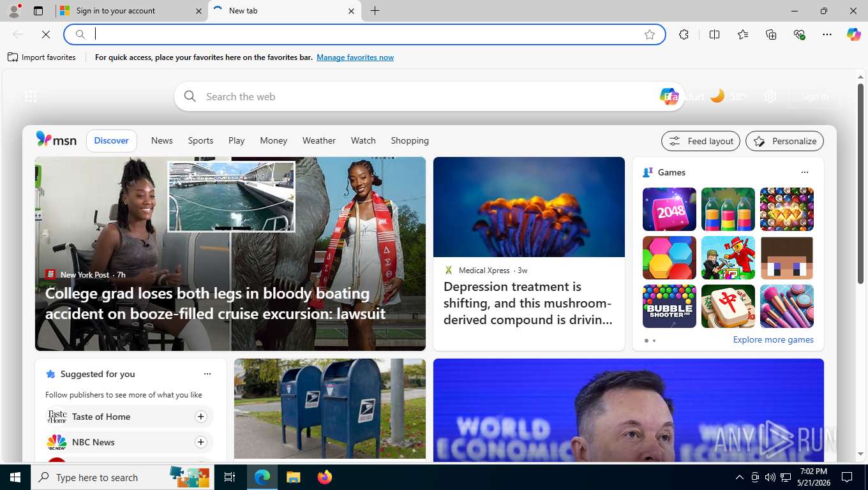The width and height of the screenshot is (868, 490).
Task: Follow NBC News with plus button
Action: [200, 442]
